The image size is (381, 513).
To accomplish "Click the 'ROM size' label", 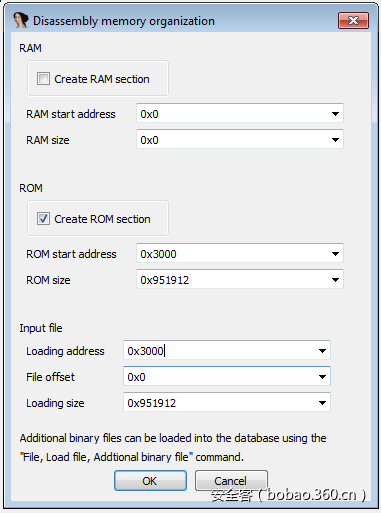I will click(48, 280).
